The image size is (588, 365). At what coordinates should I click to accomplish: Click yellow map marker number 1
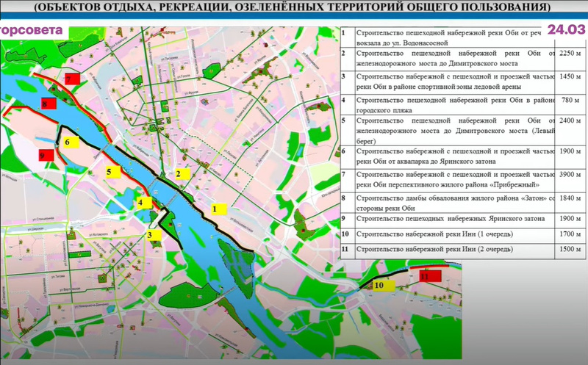218,209
